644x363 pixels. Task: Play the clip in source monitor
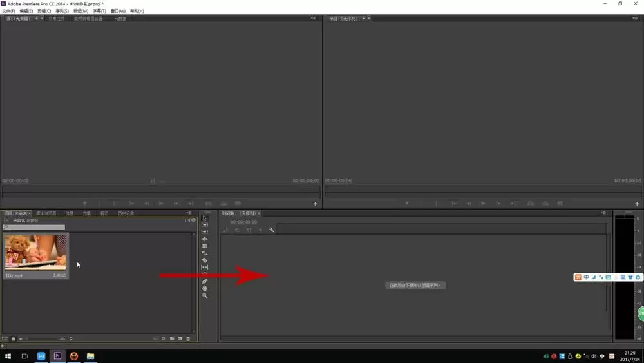pyautogui.click(x=161, y=204)
